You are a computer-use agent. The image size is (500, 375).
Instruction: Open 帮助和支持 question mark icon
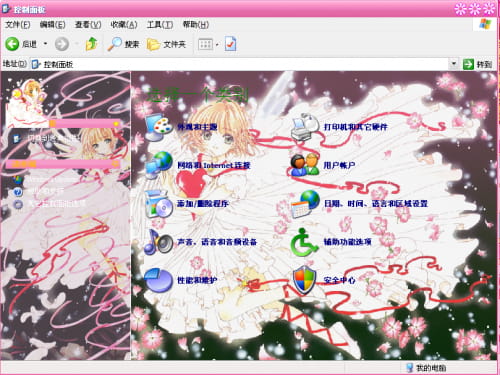coord(17,192)
